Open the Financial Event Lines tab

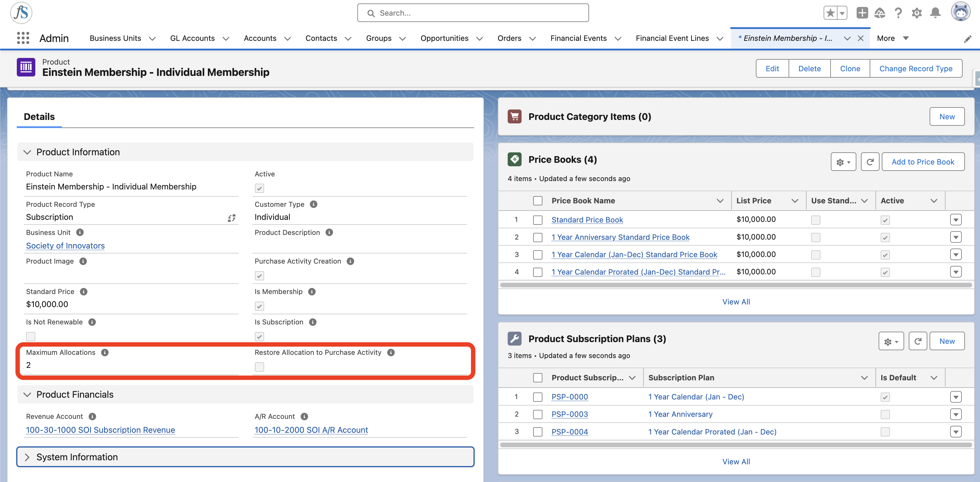672,39
